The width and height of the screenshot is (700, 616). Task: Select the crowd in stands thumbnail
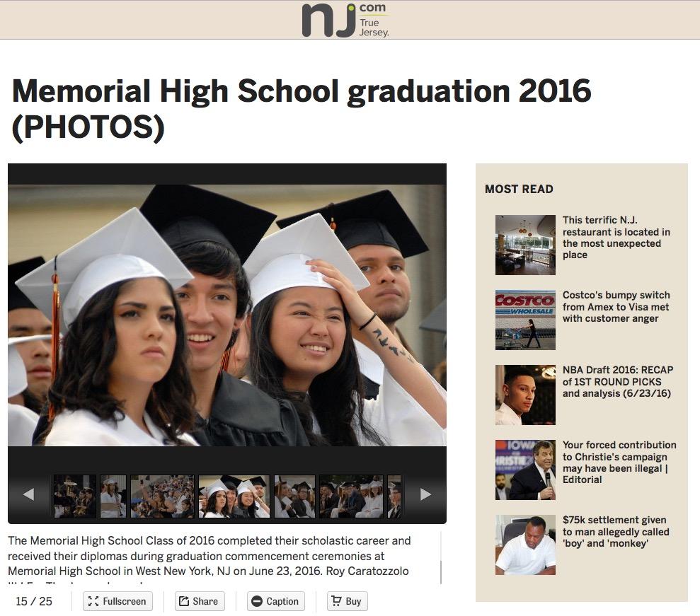(163, 496)
